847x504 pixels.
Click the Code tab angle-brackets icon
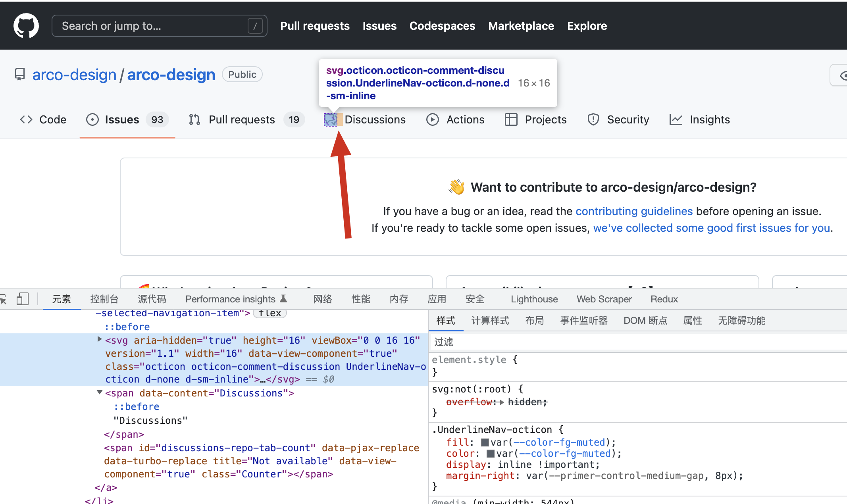tap(26, 119)
